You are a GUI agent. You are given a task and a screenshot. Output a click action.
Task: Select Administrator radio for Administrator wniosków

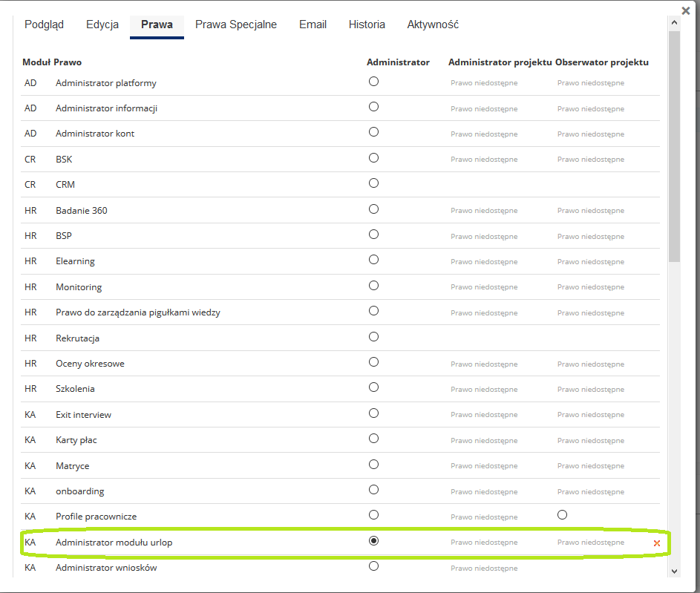[373, 566]
